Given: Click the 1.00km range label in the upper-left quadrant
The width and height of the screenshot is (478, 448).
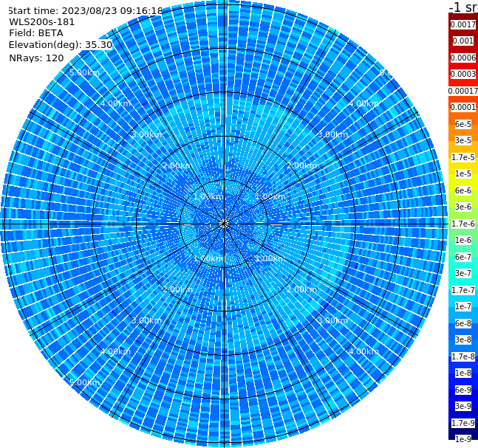Looking at the screenshot, I should click(x=208, y=196).
